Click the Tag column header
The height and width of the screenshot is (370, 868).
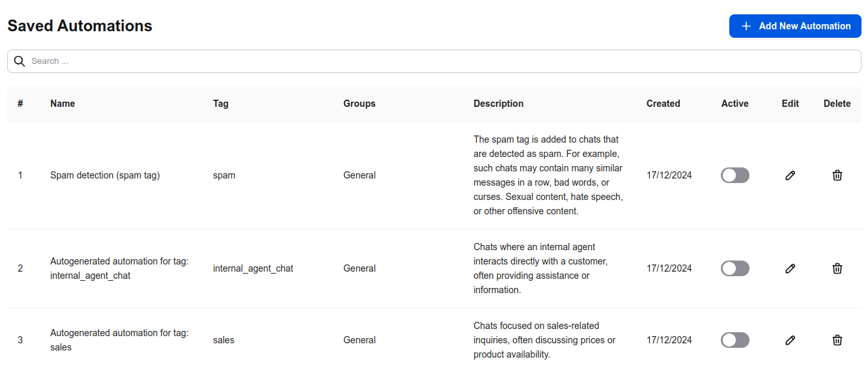(221, 104)
